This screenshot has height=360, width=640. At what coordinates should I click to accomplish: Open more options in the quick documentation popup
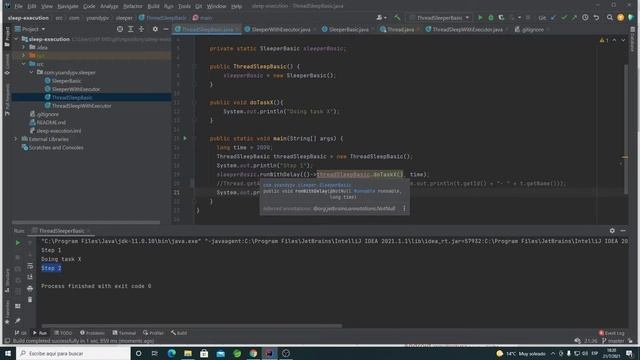[404, 208]
